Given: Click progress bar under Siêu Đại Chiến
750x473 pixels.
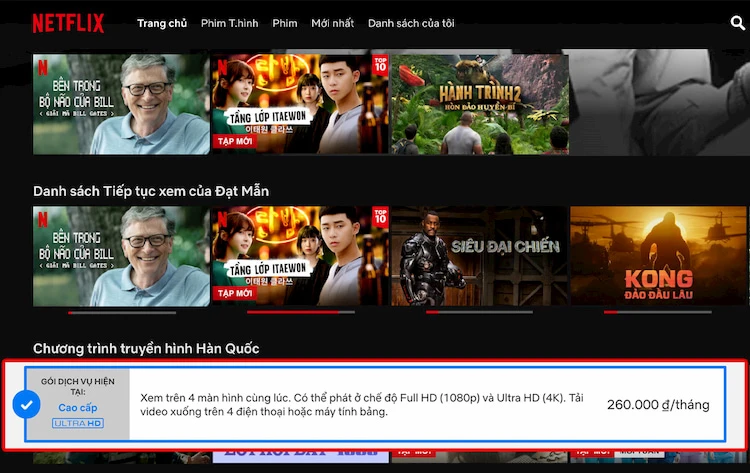Looking at the screenshot, I should tap(479, 312).
